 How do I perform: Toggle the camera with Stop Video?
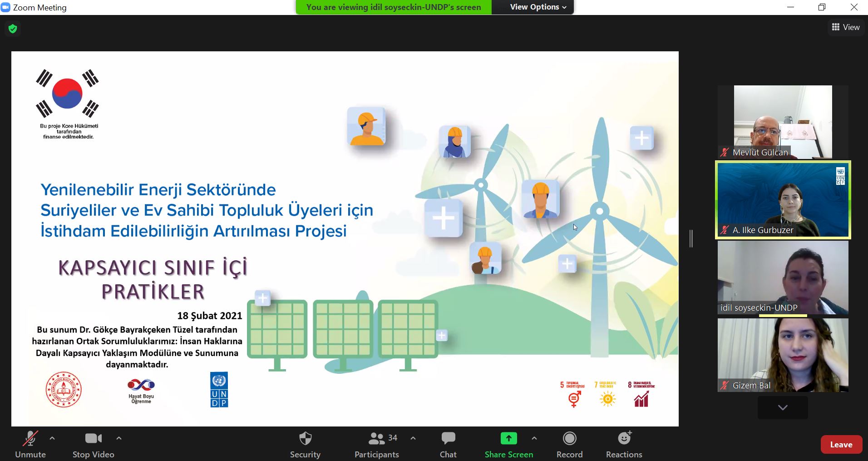(x=94, y=445)
